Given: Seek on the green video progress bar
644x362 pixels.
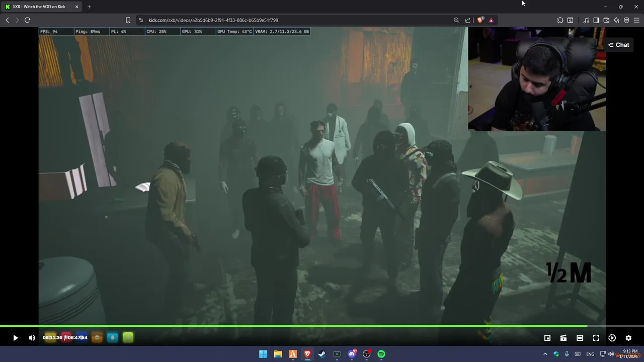Looking at the screenshot, I should [x=322, y=326].
